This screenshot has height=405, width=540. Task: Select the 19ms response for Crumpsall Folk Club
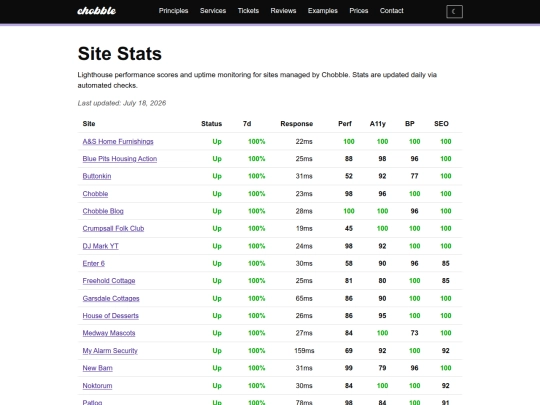(304, 229)
